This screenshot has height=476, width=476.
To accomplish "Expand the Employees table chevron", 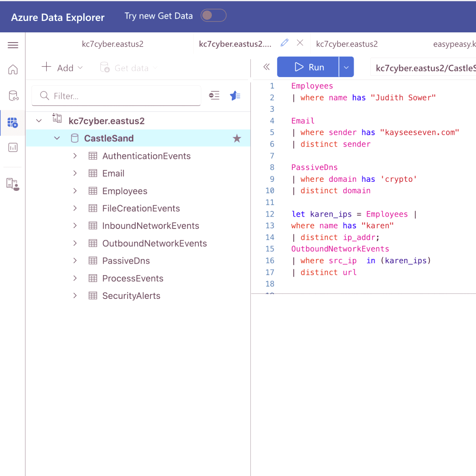I will coord(75,191).
